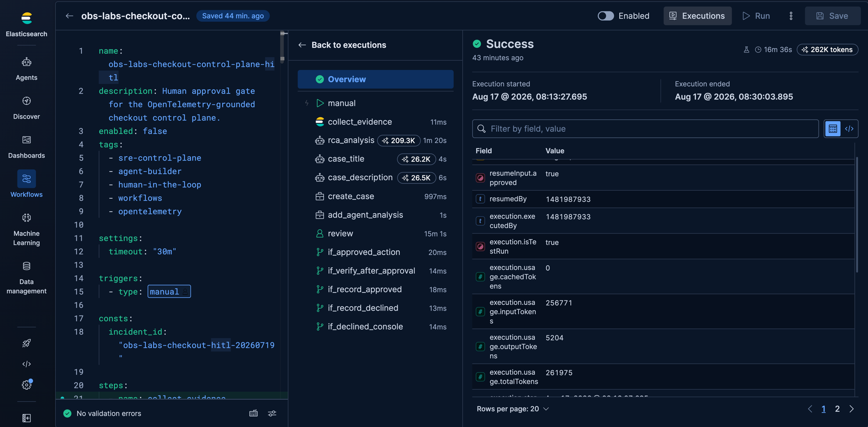Go to previous results page
The image size is (868, 427).
(x=810, y=409)
